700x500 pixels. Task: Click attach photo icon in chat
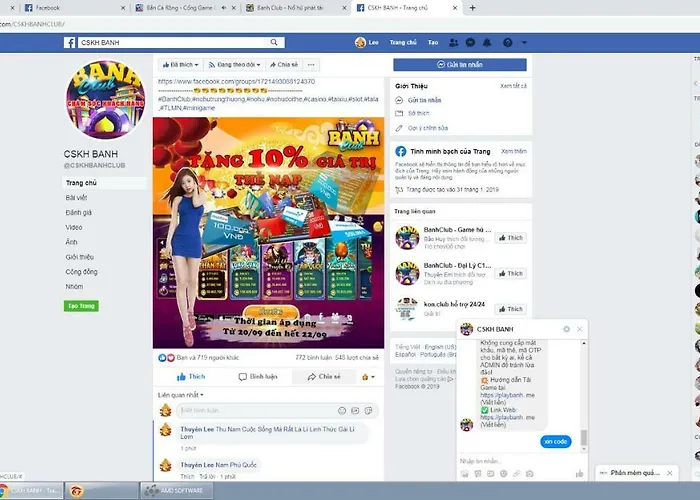pos(465,474)
